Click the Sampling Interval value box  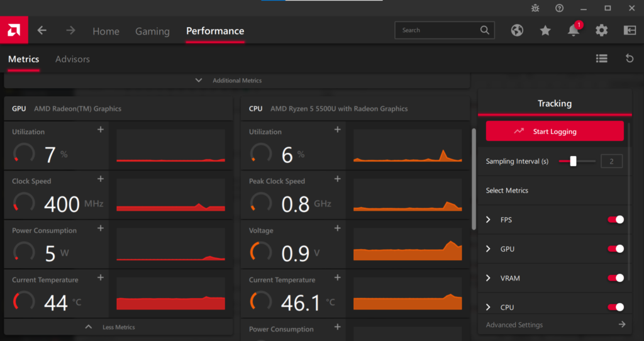pyautogui.click(x=611, y=162)
